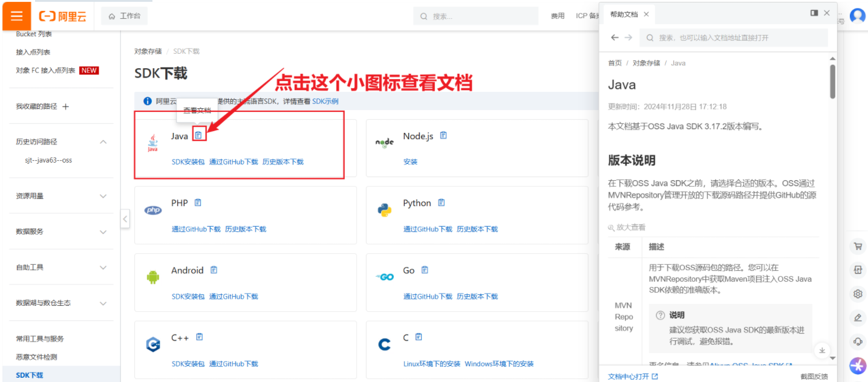This screenshot has width=868, height=382.
Task: Click Windows环境下的安装 link
Action: [x=499, y=364]
